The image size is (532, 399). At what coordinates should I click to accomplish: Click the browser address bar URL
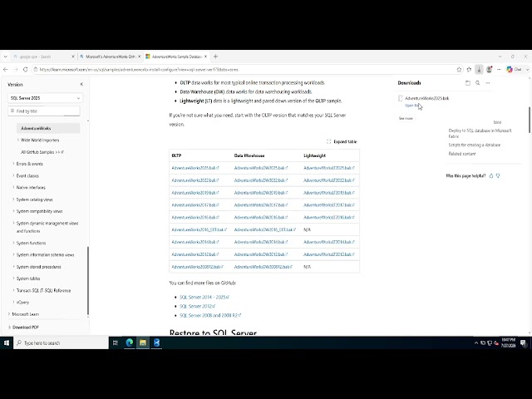click(x=139, y=70)
